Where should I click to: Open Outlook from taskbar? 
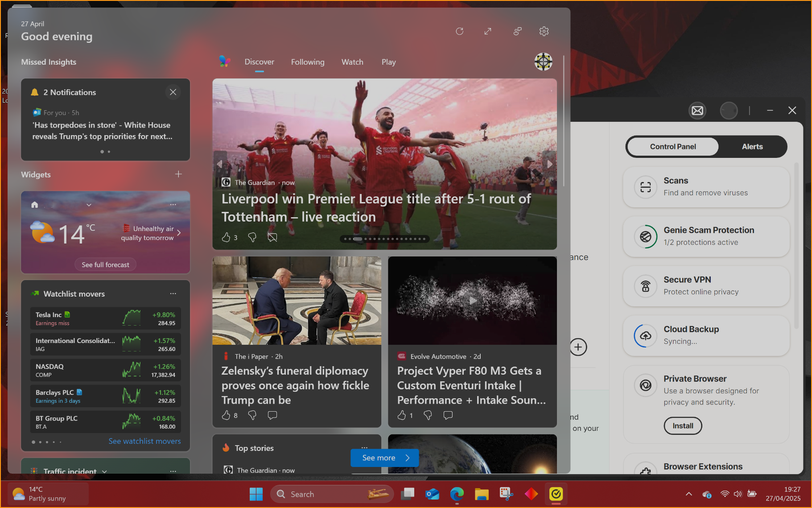point(432,494)
